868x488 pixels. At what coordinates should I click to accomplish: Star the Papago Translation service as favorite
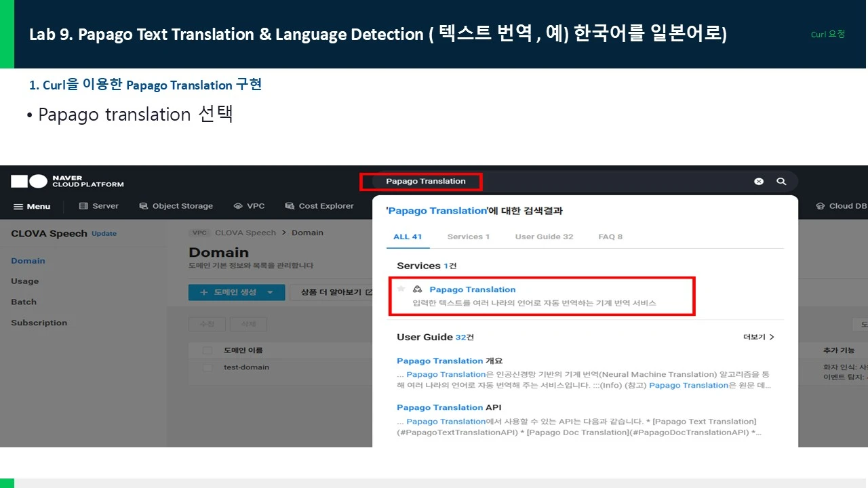point(401,289)
